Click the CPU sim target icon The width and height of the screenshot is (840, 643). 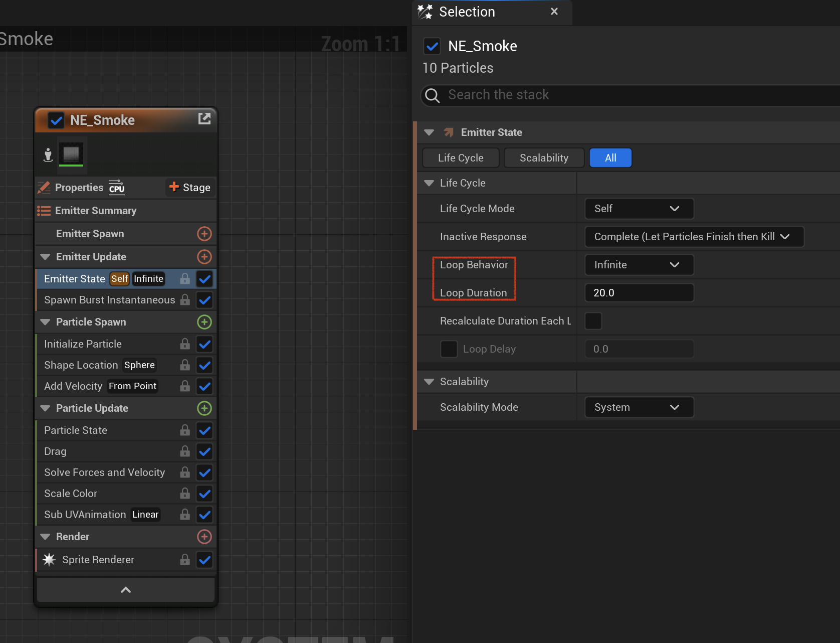[117, 187]
